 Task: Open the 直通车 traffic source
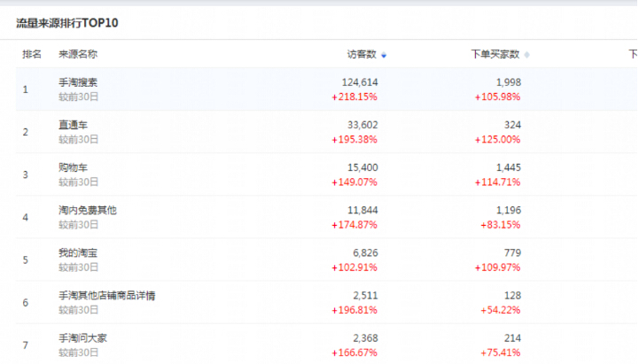[x=73, y=125]
